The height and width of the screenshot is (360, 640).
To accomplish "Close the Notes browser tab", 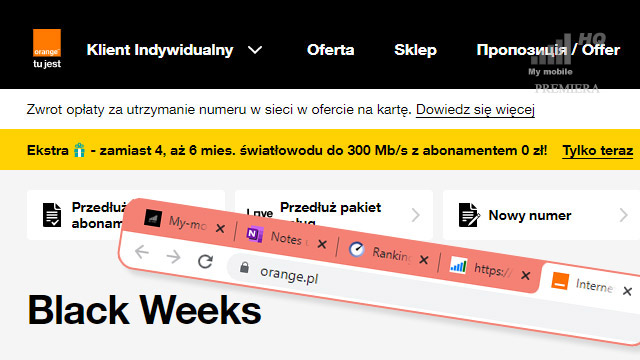I will point(322,244).
